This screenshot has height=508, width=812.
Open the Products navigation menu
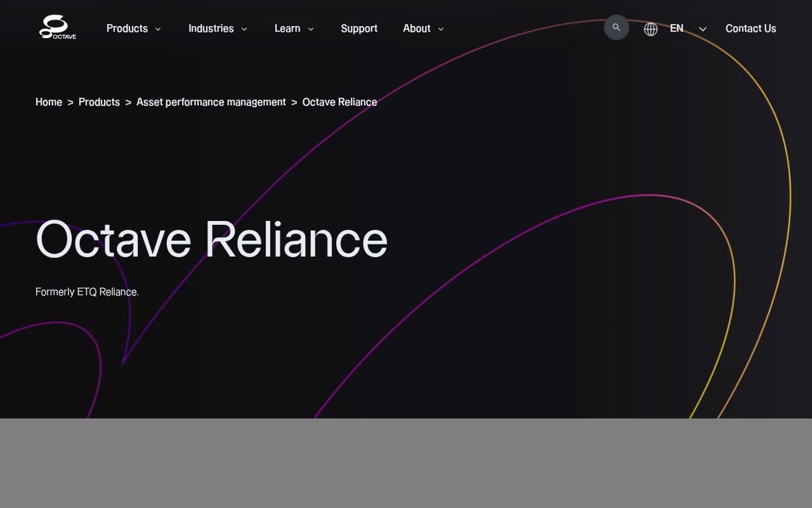(x=127, y=29)
